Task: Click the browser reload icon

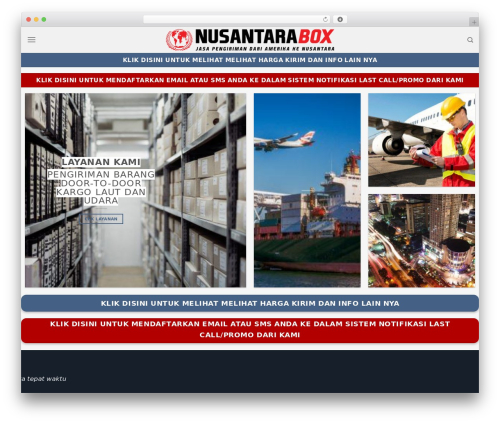Action: 325,20
